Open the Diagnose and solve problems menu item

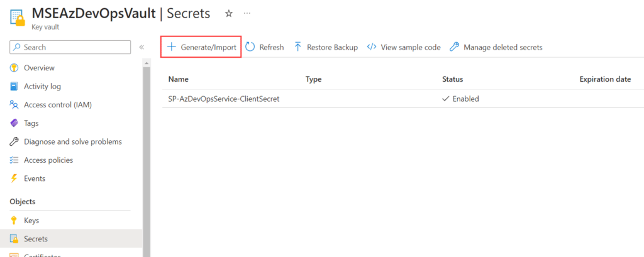[73, 141]
